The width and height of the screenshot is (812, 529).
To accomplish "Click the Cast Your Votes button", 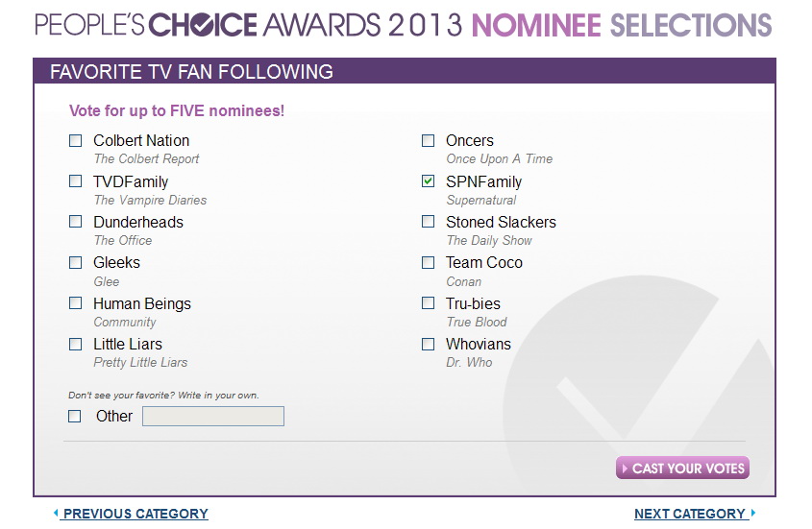I will click(682, 468).
